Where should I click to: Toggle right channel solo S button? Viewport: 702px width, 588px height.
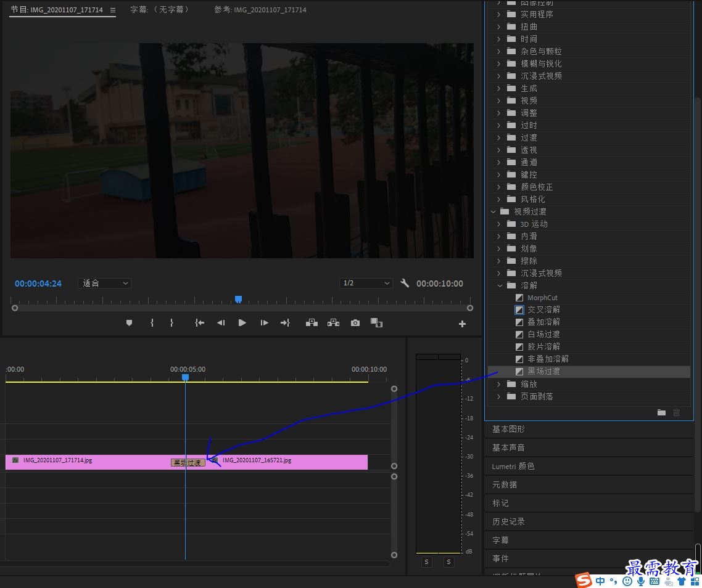(448, 561)
